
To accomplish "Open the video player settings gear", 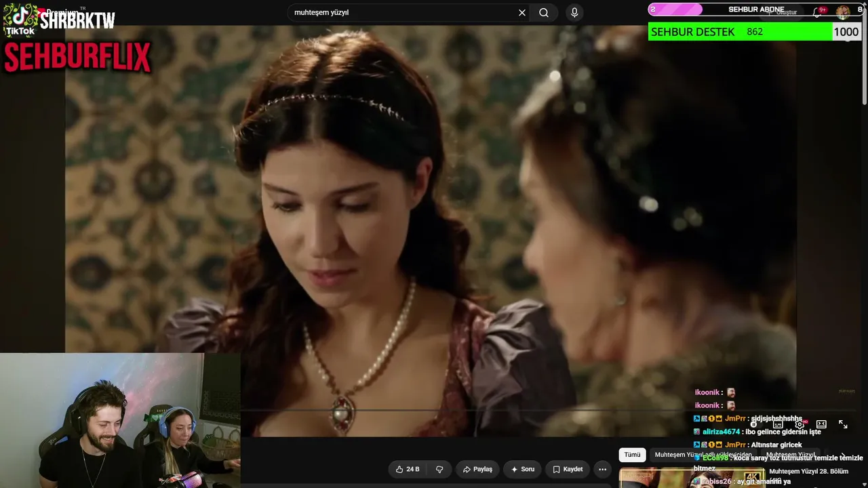I will 800,424.
